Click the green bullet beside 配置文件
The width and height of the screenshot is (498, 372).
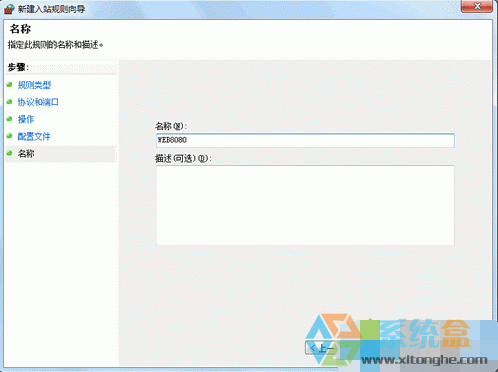(9, 136)
